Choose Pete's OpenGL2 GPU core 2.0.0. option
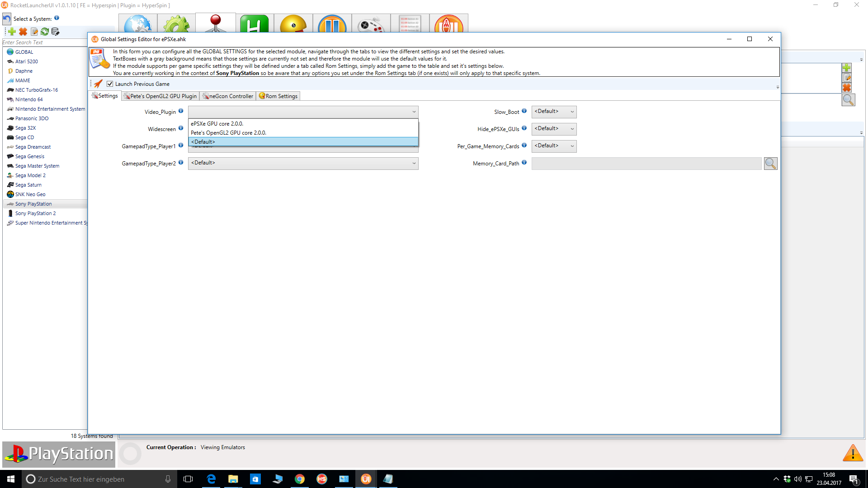This screenshot has height=488, width=868. (303, 133)
